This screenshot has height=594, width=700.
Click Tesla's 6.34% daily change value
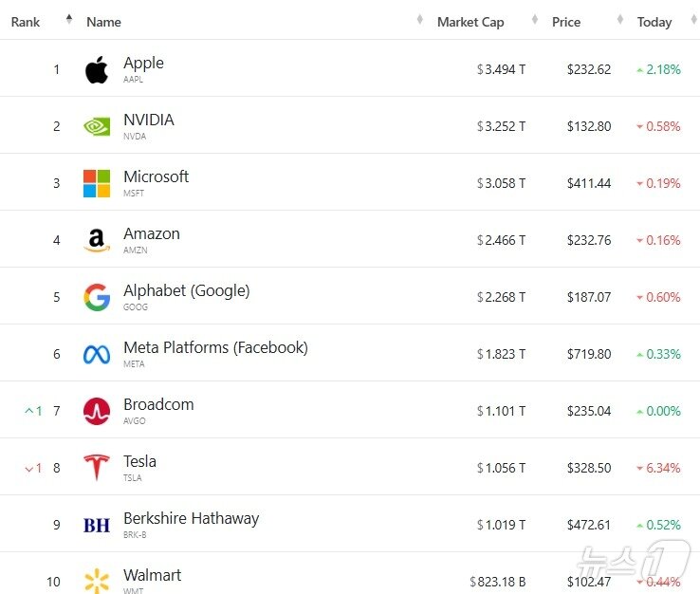click(663, 468)
